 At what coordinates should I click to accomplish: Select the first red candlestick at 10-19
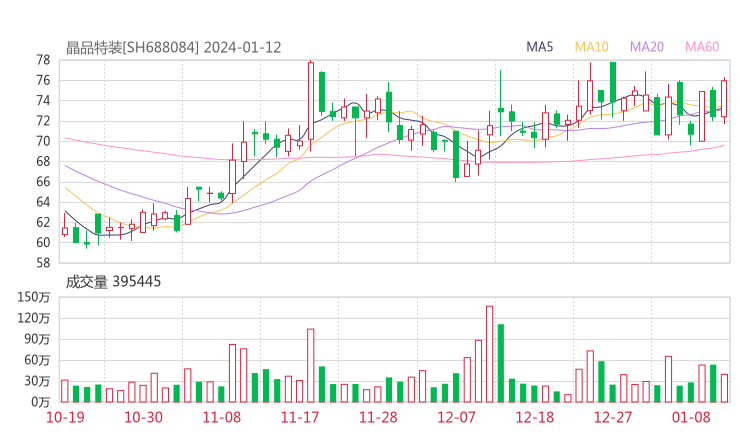(x=65, y=231)
